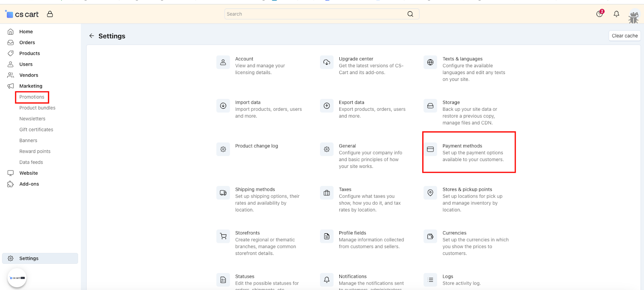Click the Notifications bell tile icon

(327, 280)
